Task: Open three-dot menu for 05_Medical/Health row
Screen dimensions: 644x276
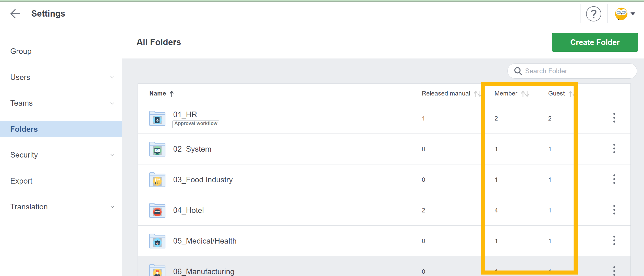Action: tap(614, 241)
